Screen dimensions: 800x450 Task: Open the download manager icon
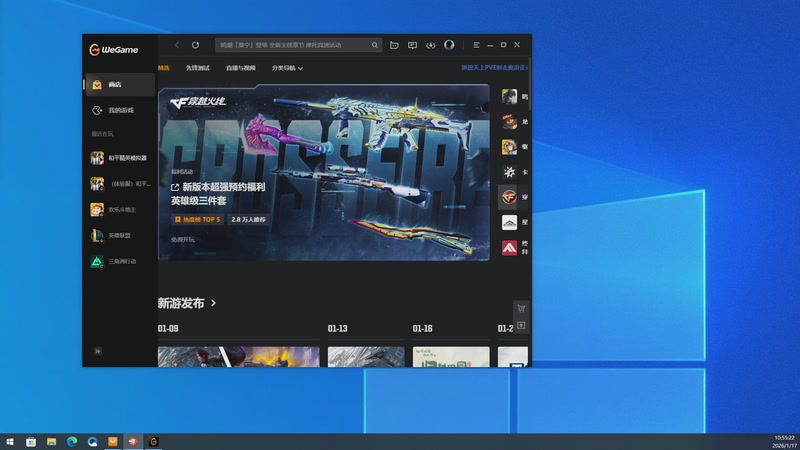tap(431, 45)
